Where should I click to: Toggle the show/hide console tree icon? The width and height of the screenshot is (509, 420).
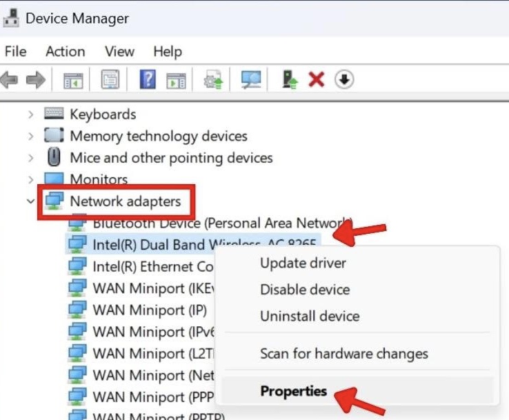click(73, 80)
